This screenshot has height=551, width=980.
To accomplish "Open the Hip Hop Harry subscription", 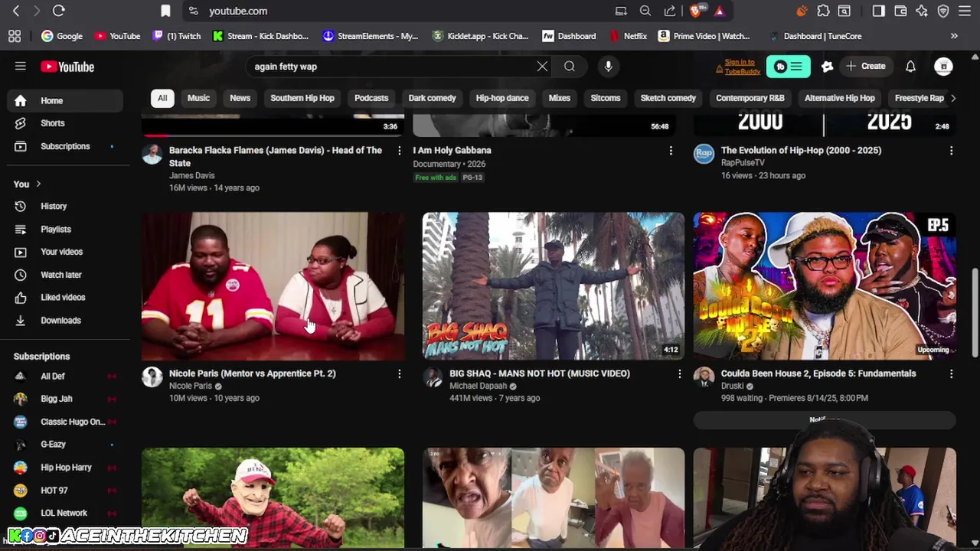I will point(65,467).
